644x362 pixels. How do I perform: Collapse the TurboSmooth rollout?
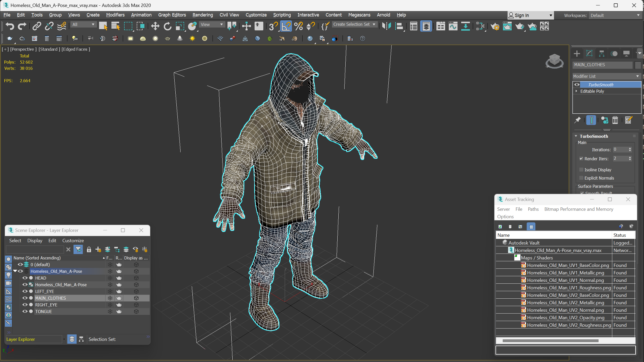pos(576,136)
